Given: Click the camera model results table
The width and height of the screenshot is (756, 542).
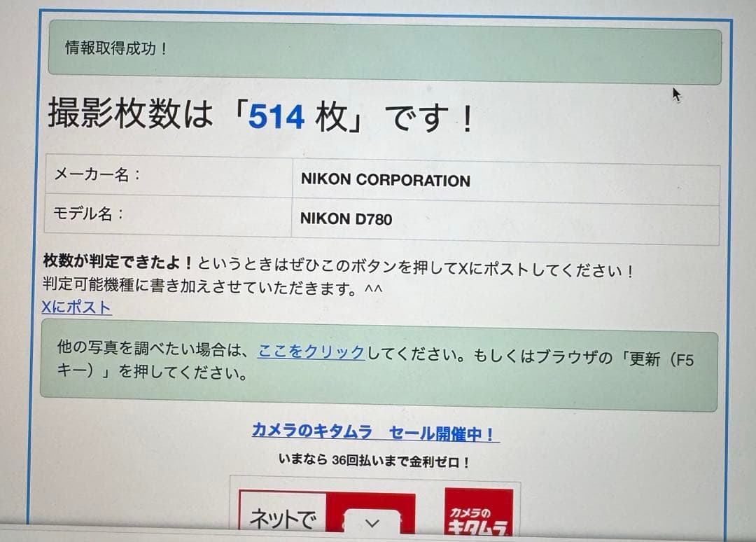Looking at the screenshot, I should (x=385, y=198).
